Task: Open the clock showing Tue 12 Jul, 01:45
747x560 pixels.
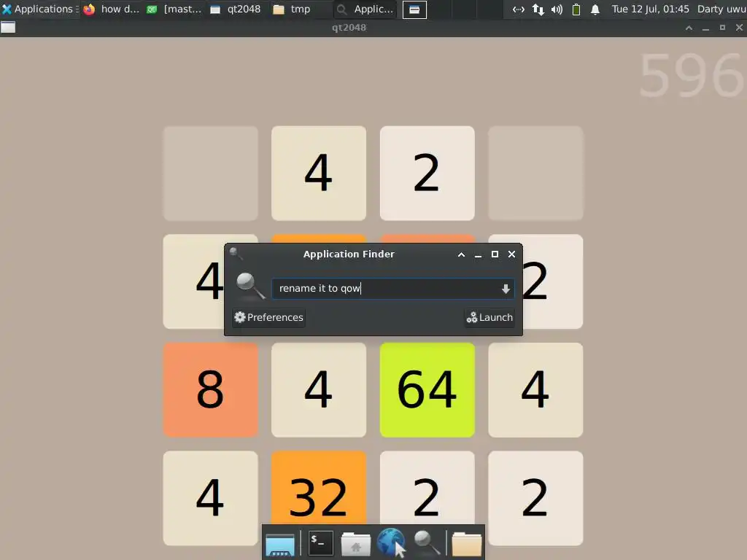Action: pos(650,9)
